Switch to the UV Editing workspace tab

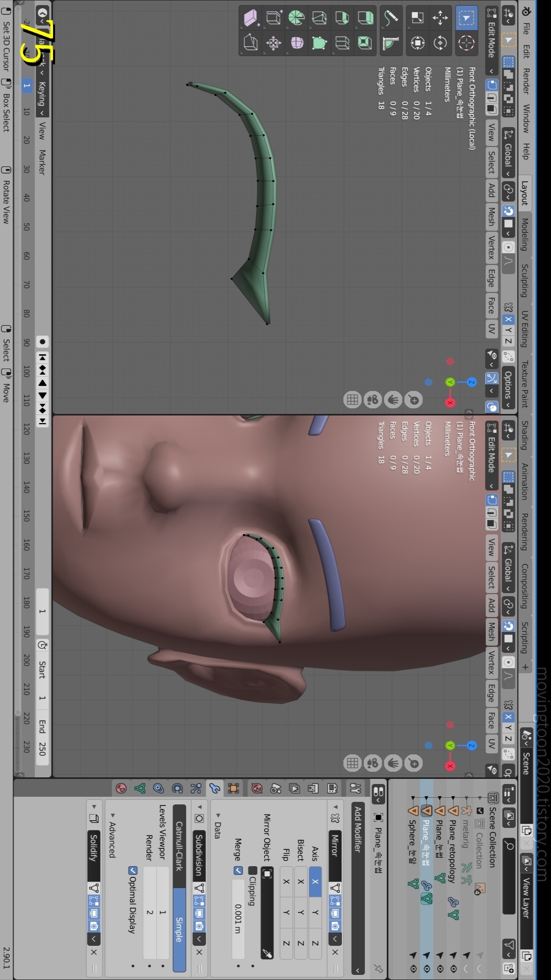pos(525,328)
